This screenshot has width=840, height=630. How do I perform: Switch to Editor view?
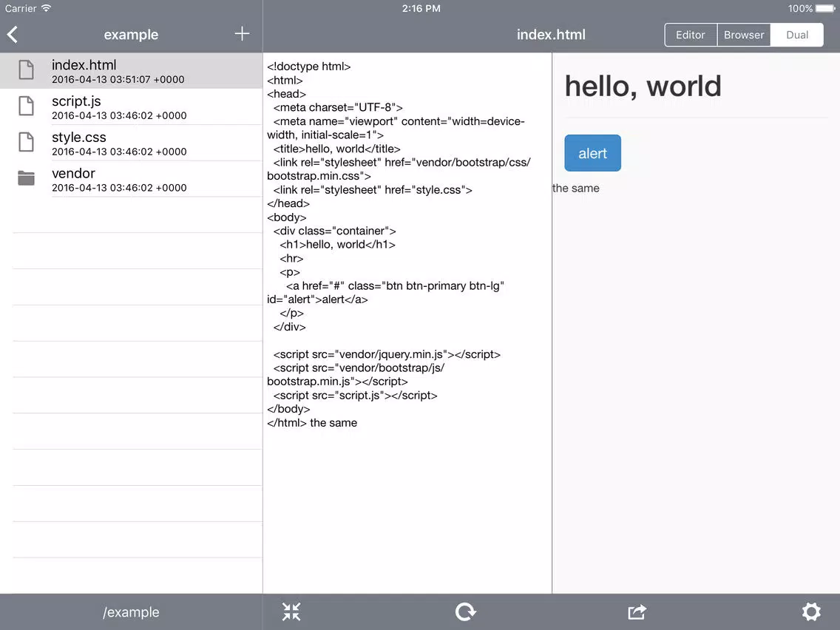click(x=691, y=35)
